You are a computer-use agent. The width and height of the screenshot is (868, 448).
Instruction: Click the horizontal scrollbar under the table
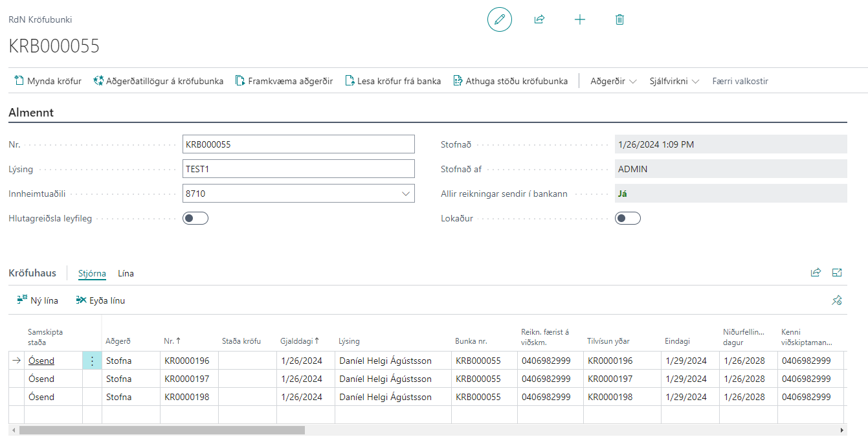[x=162, y=430]
